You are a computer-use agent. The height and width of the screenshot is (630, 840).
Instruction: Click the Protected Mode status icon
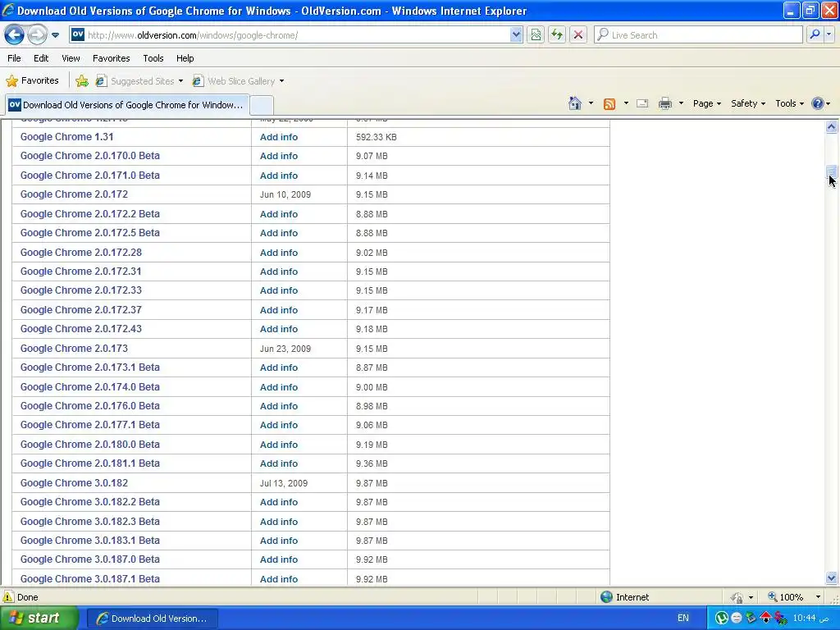tap(737, 597)
